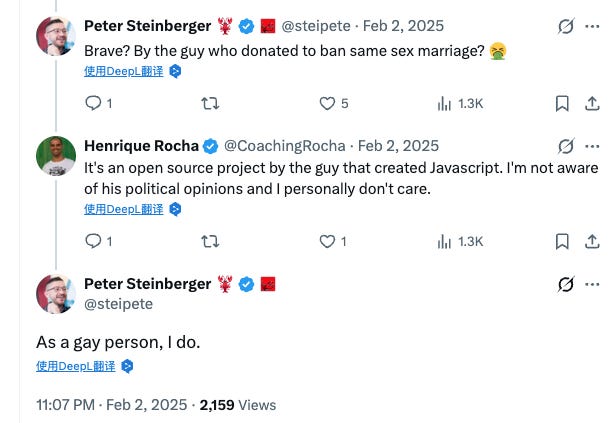
Task: Open the @CoachingRocha handle link
Action: coord(278,146)
